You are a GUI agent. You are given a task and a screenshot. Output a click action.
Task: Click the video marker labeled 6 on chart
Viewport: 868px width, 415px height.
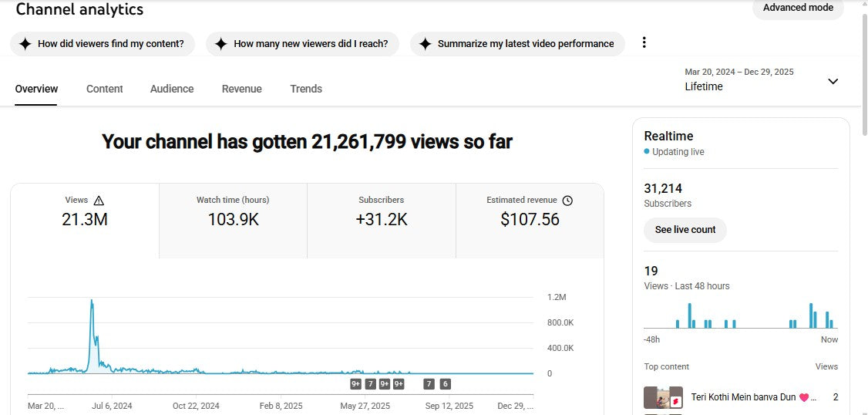pyautogui.click(x=445, y=384)
